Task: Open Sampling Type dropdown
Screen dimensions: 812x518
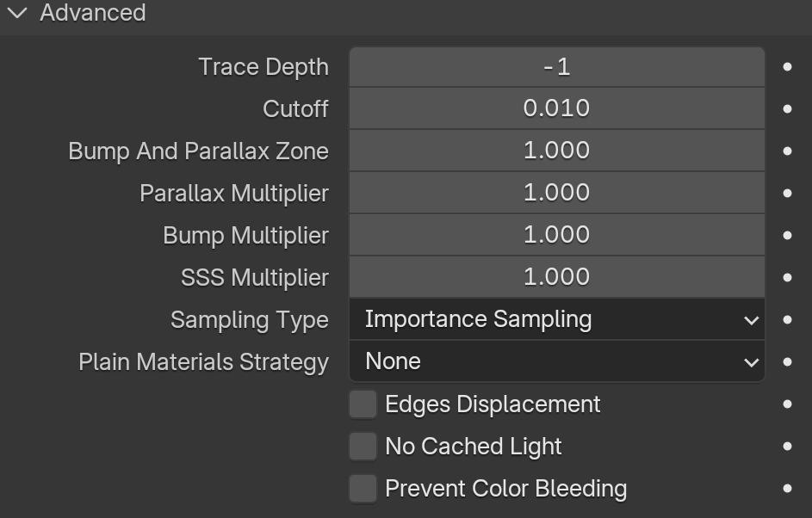Action: click(557, 319)
